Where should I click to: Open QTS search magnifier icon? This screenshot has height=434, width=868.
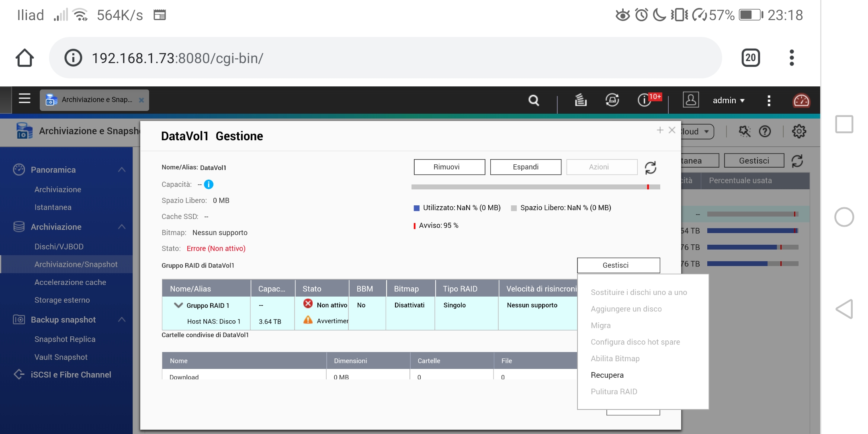point(534,100)
